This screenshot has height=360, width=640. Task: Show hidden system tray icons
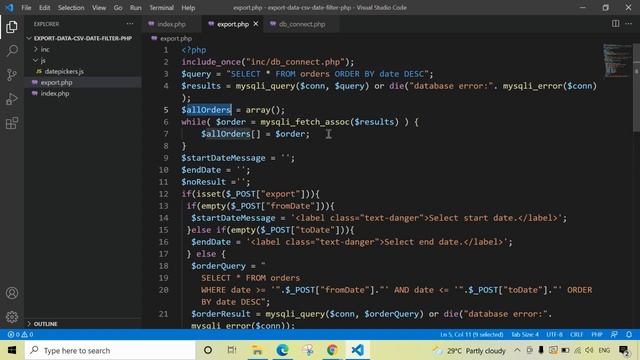pos(517,350)
